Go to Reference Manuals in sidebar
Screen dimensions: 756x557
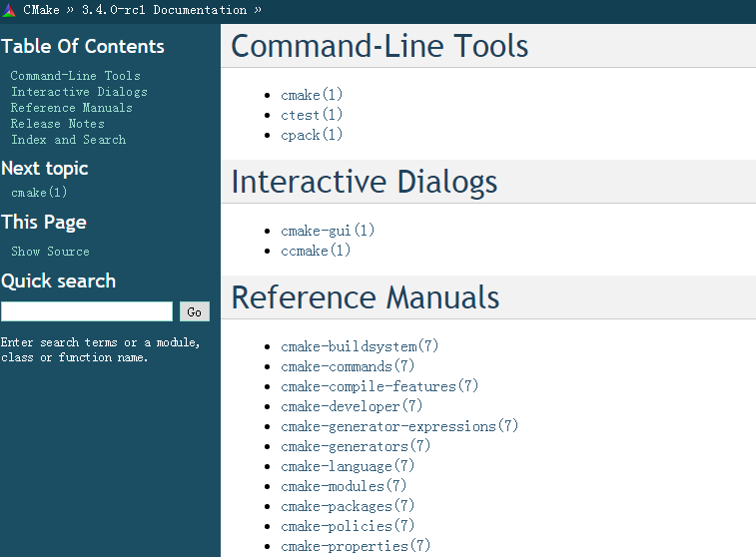[71, 108]
